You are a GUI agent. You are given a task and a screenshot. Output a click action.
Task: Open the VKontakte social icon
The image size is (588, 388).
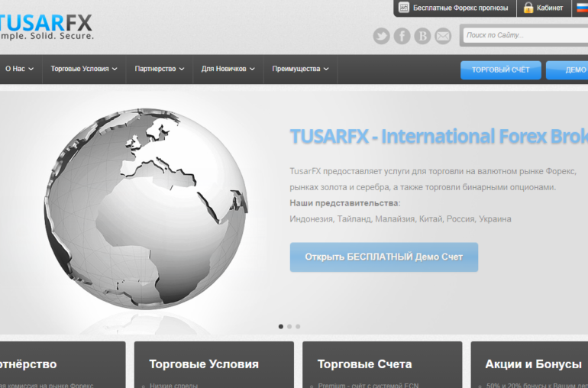tap(422, 36)
